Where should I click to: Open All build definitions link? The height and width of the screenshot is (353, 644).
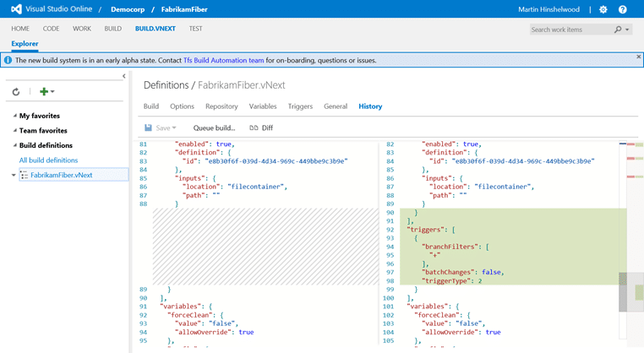(x=48, y=160)
